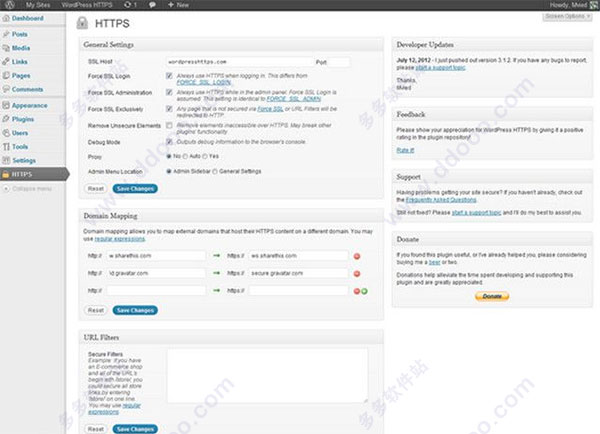Open the FORCE_SSL_ADMIN link
600x434 pixels.
tap(293, 99)
